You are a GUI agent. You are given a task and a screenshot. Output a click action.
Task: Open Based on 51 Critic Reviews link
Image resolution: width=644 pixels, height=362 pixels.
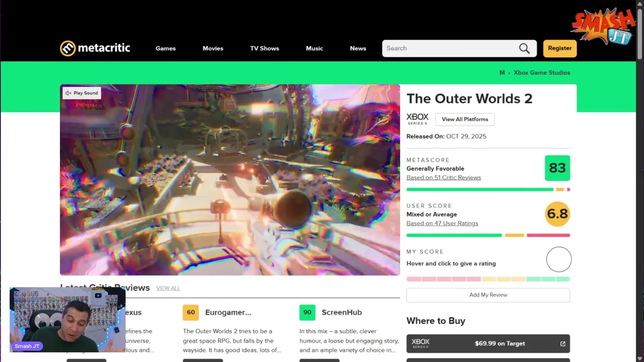(444, 177)
